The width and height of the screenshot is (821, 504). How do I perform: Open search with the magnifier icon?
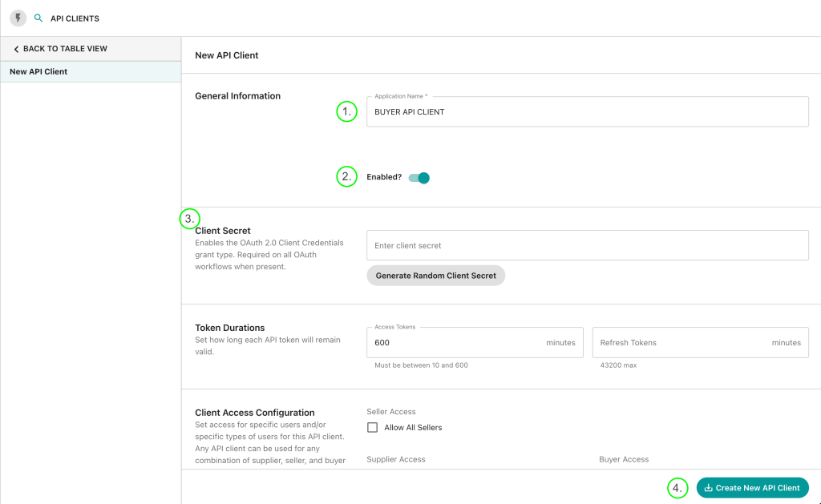click(x=38, y=18)
